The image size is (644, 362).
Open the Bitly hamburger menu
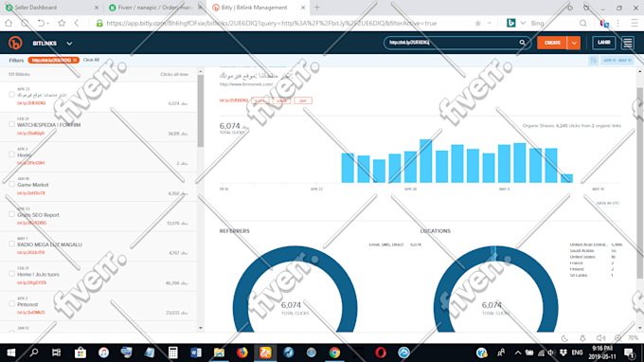pyautogui.click(x=627, y=43)
